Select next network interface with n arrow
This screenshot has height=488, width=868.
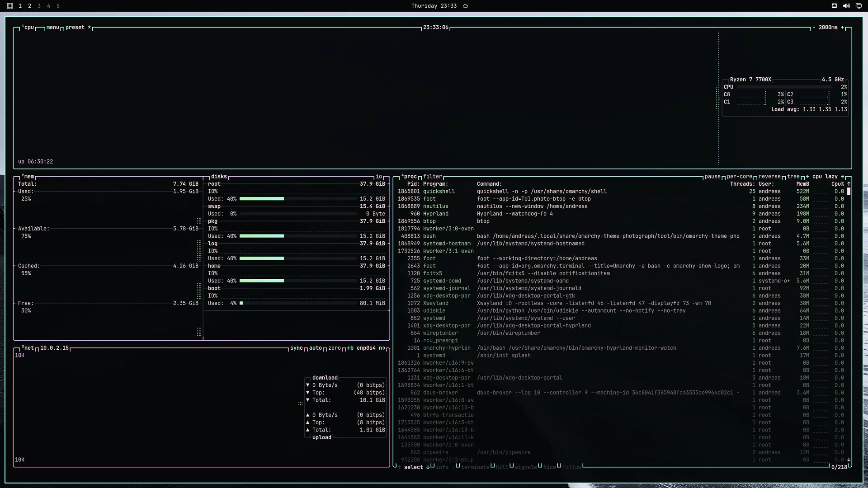coord(382,348)
